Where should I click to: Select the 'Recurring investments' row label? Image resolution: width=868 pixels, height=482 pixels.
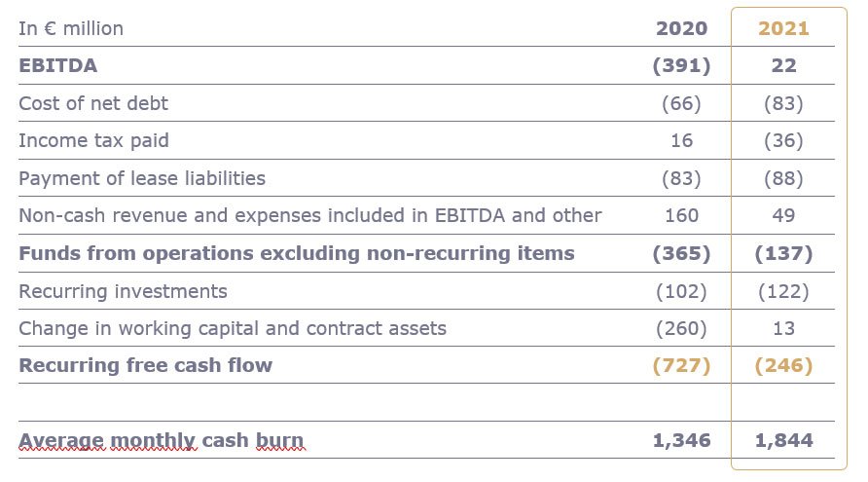[x=123, y=291]
